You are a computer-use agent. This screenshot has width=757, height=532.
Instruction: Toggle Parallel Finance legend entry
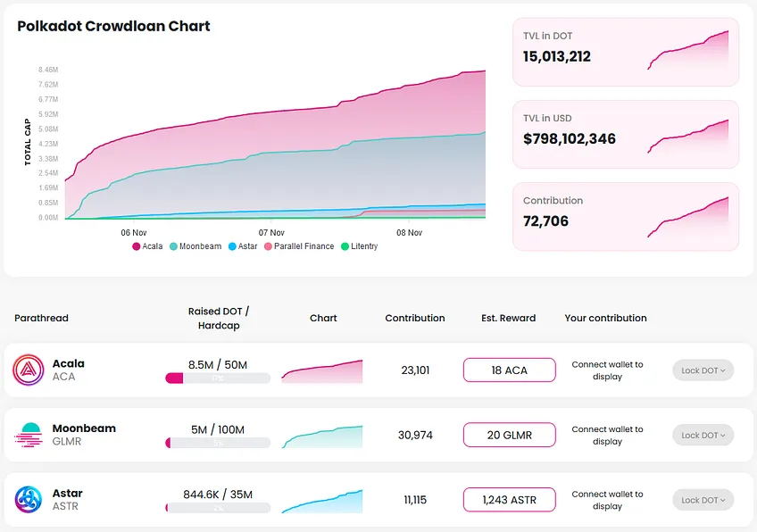(299, 246)
